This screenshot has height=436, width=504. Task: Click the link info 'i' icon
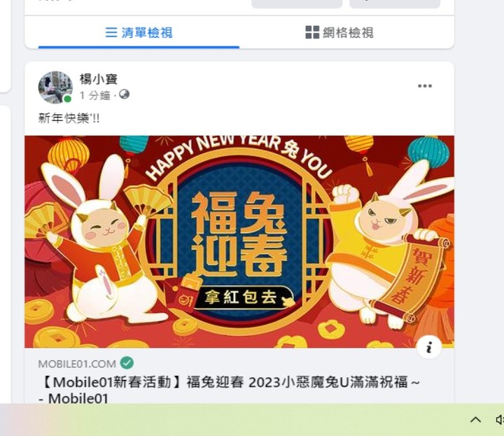coord(429,348)
